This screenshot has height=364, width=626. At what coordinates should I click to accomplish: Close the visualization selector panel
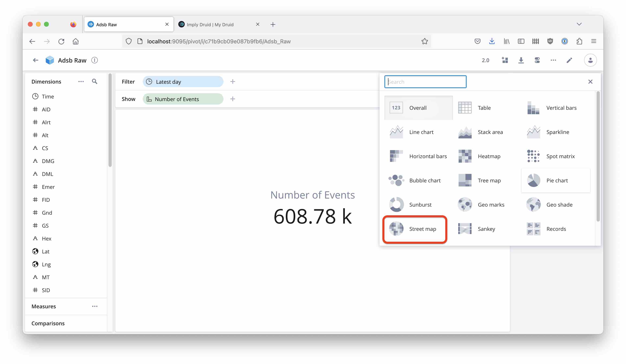coord(590,82)
